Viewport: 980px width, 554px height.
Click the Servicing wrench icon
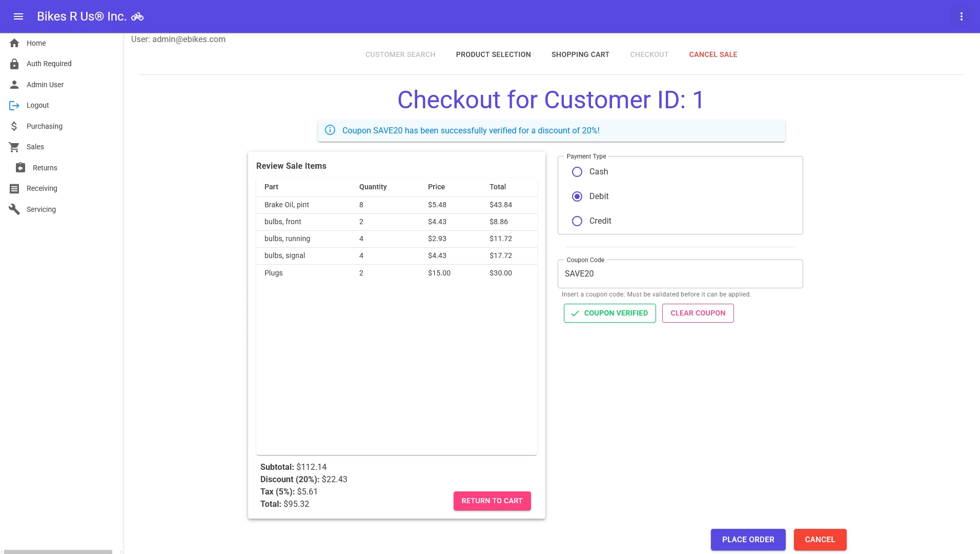tap(15, 209)
